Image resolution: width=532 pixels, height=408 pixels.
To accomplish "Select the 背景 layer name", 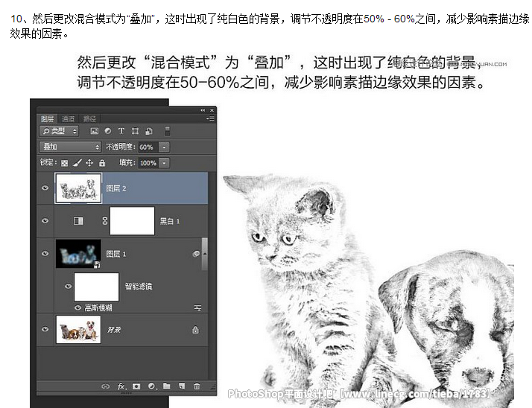I will 114,330.
